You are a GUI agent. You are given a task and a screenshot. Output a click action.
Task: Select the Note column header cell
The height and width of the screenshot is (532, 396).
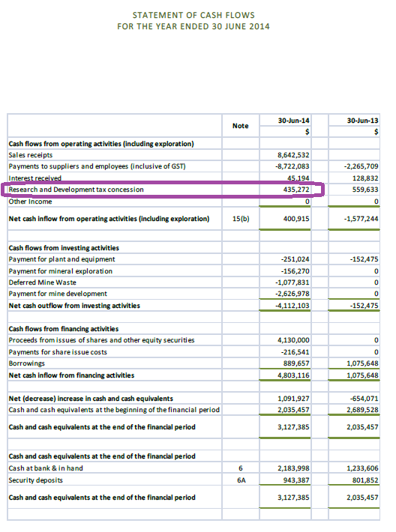pos(241,126)
